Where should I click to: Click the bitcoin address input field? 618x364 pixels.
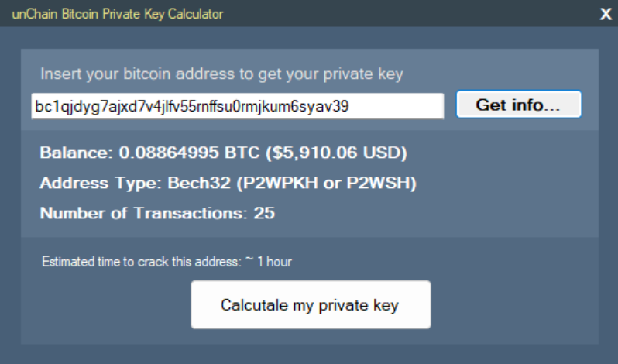(237, 106)
